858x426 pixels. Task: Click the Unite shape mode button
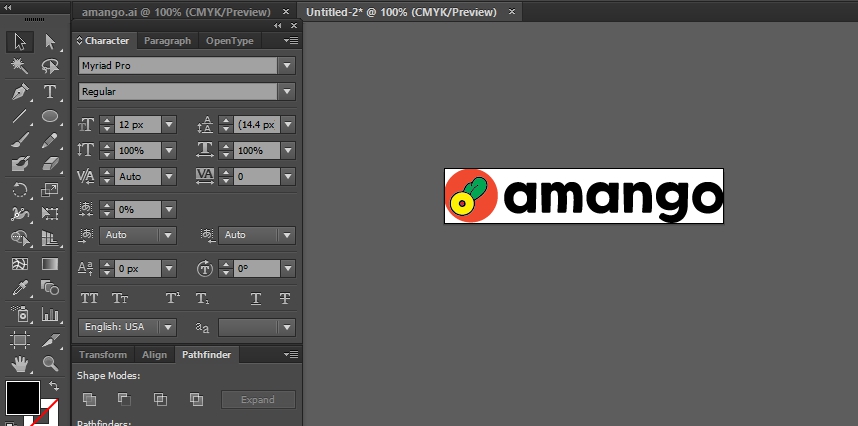(89, 399)
